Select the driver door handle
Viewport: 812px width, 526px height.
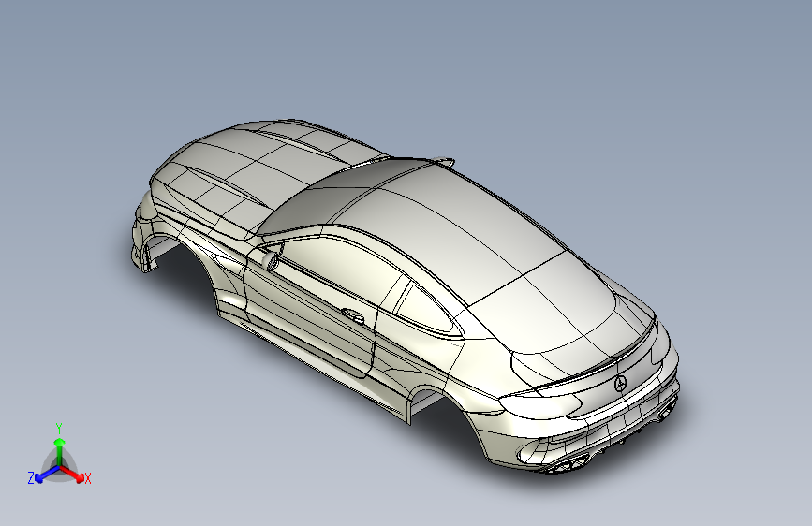353,315
